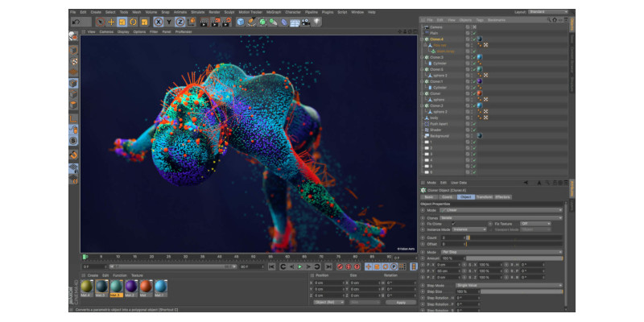Switch to the Effectors tab
This screenshot has width=644, height=322.
point(502,197)
